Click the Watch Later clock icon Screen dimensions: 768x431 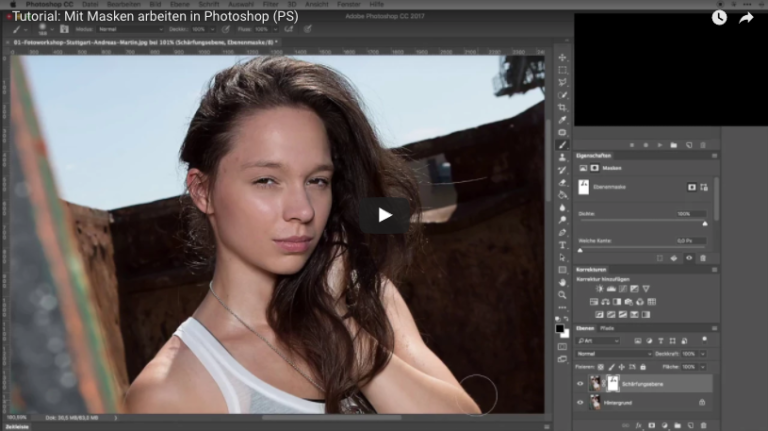719,18
